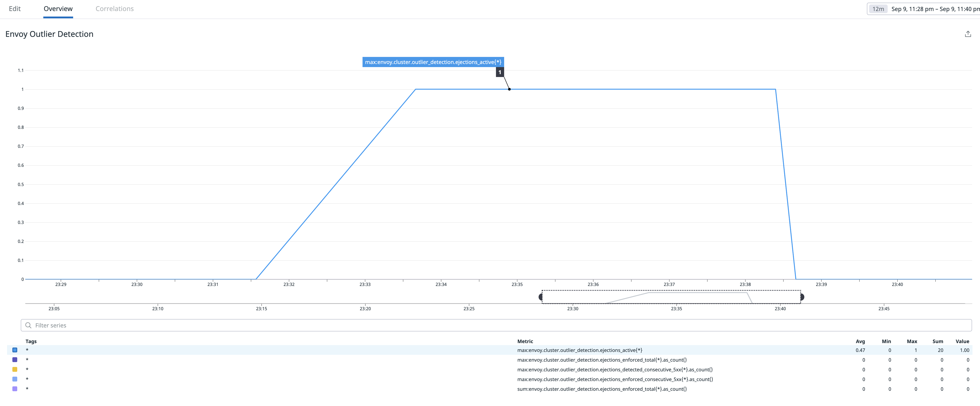Click inside the Filter series input field
Screen dimensions: 980x406
point(152,325)
